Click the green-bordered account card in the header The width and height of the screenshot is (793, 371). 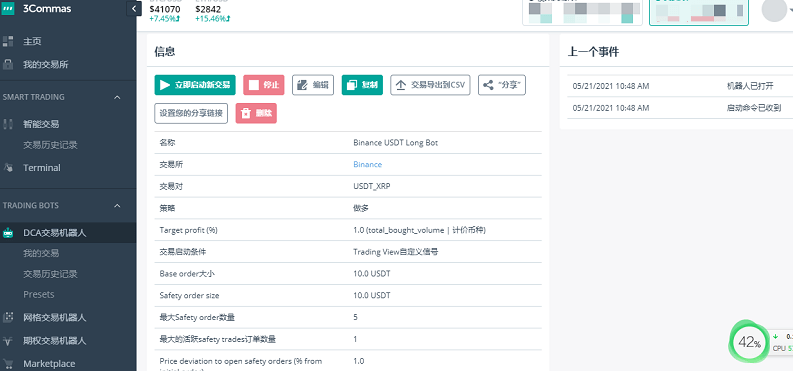tap(698, 12)
